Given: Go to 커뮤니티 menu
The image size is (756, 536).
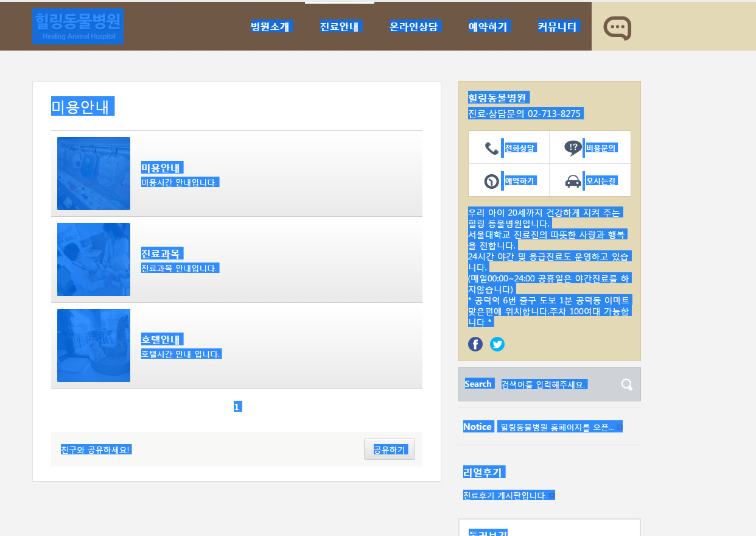Looking at the screenshot, I should click(558, 27).
